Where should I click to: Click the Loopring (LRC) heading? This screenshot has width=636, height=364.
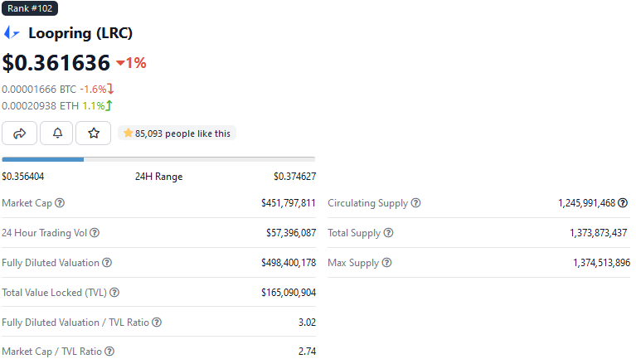coord(80,33)
